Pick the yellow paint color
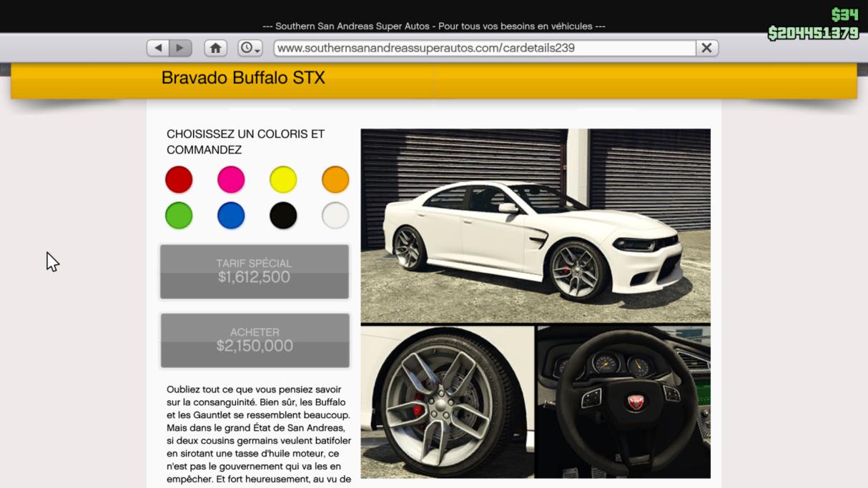 [x=283, y=179]
